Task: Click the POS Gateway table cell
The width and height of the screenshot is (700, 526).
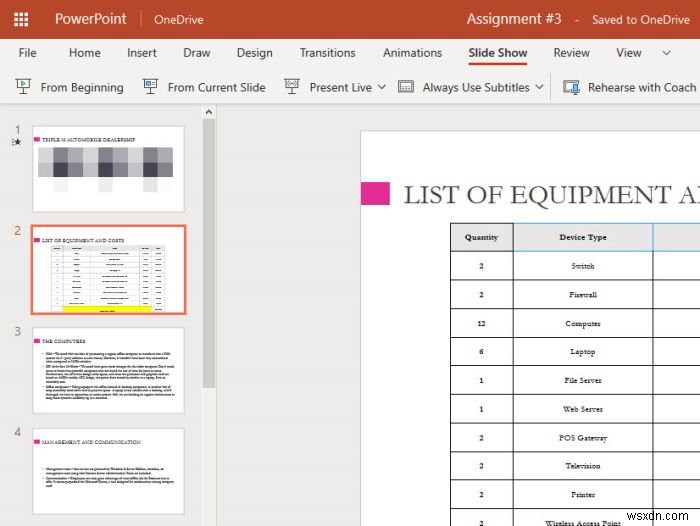Action: coord(583,438)
